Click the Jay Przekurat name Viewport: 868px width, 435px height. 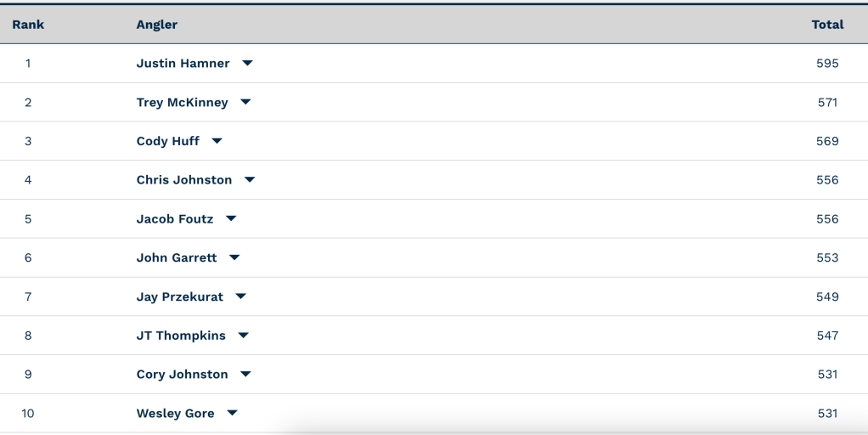click(x=180, y=297)
